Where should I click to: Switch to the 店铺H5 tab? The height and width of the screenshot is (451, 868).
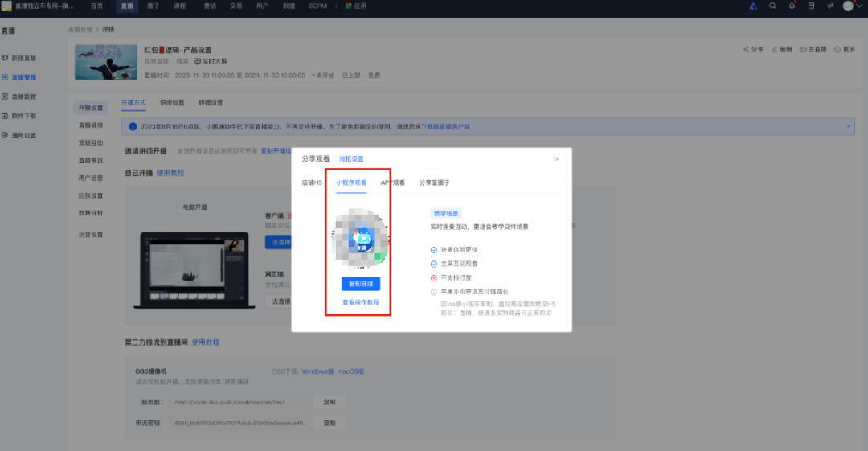click(312, 182)
